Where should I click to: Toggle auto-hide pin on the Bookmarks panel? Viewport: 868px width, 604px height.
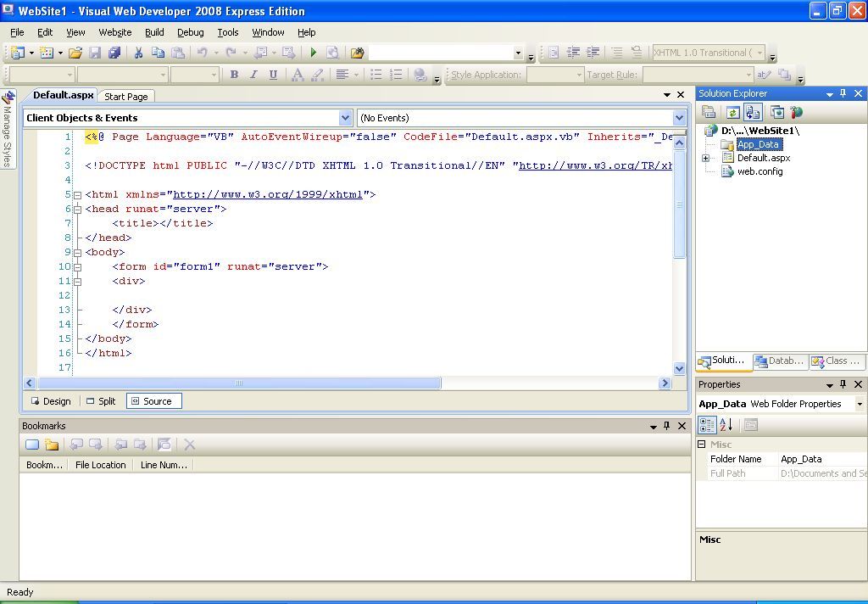tap(666, 426)
